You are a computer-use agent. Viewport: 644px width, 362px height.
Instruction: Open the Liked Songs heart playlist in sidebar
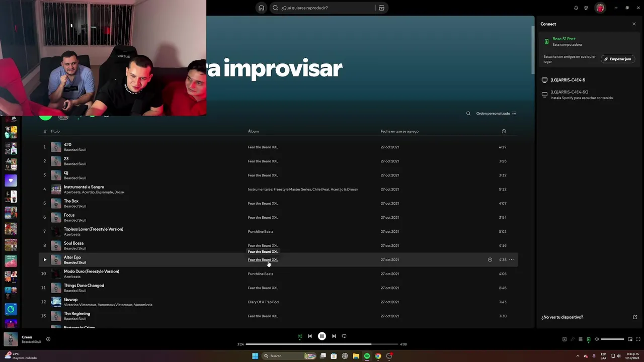pyautogui.click(x=11, y=180)
